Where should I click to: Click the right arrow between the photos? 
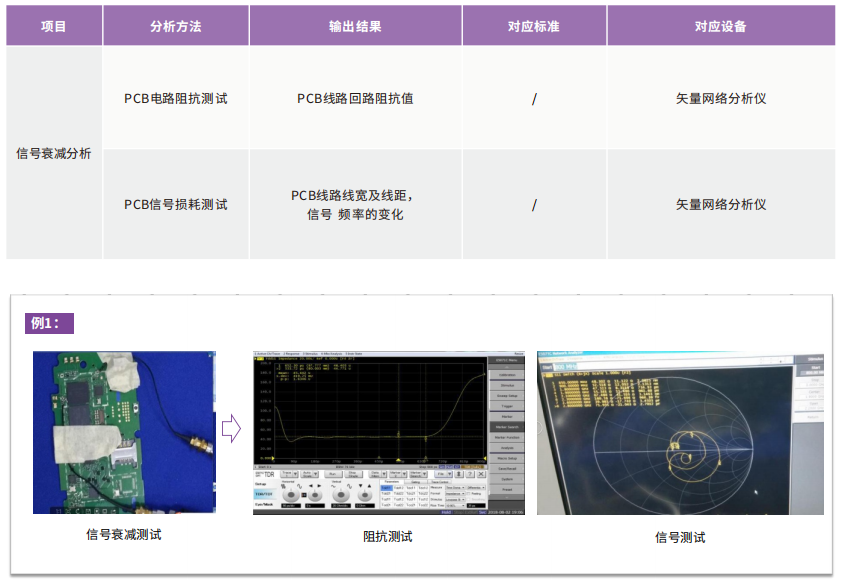pyautogui.click(x=231, y=429)
